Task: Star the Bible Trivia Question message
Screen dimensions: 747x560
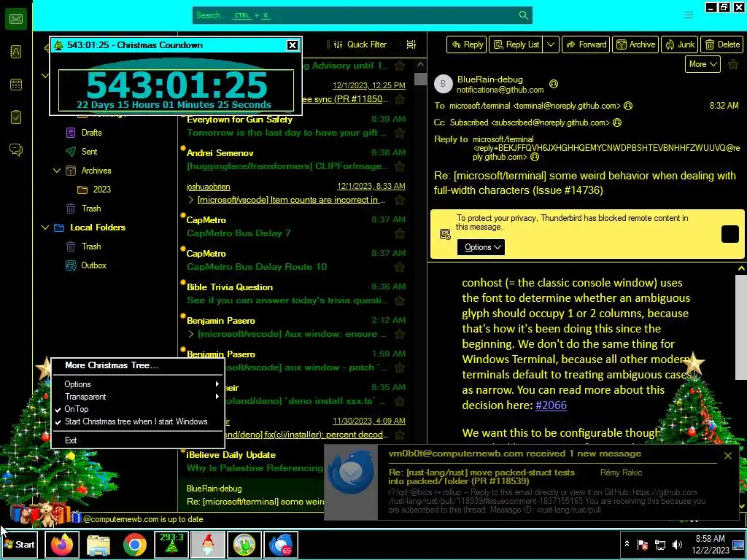Action: click(x=400, y=300)
